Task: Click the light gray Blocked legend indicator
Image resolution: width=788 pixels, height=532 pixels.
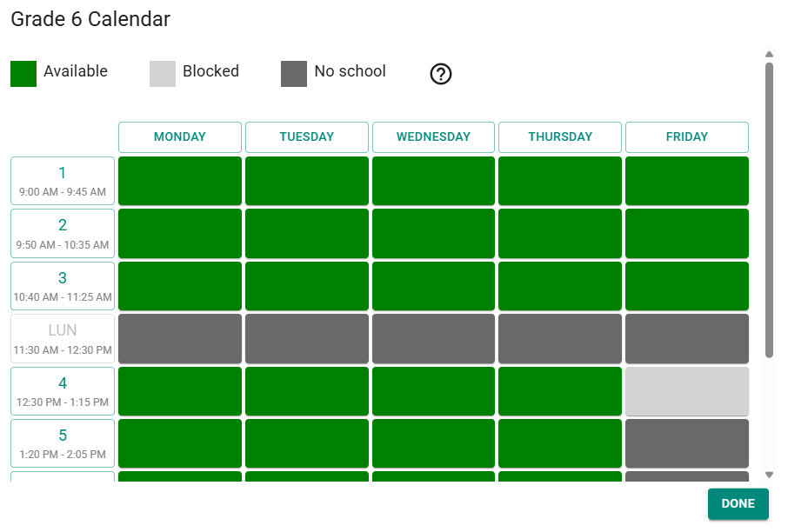Action: tap(164, 71)
